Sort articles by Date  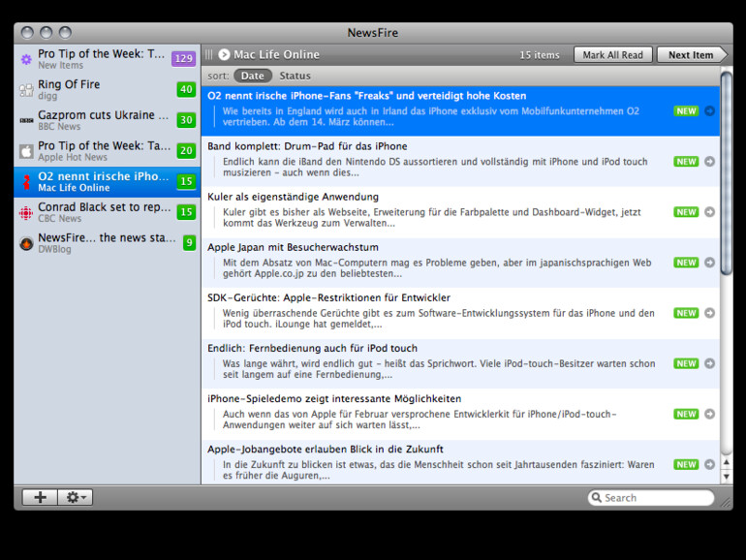(x=253, y=76)
